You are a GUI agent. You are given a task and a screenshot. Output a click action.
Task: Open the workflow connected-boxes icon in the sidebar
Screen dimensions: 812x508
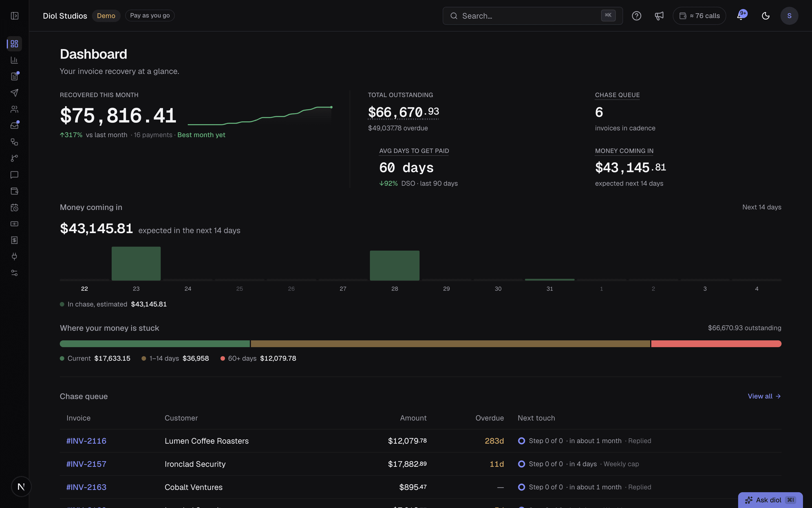(x=14, y=142)
